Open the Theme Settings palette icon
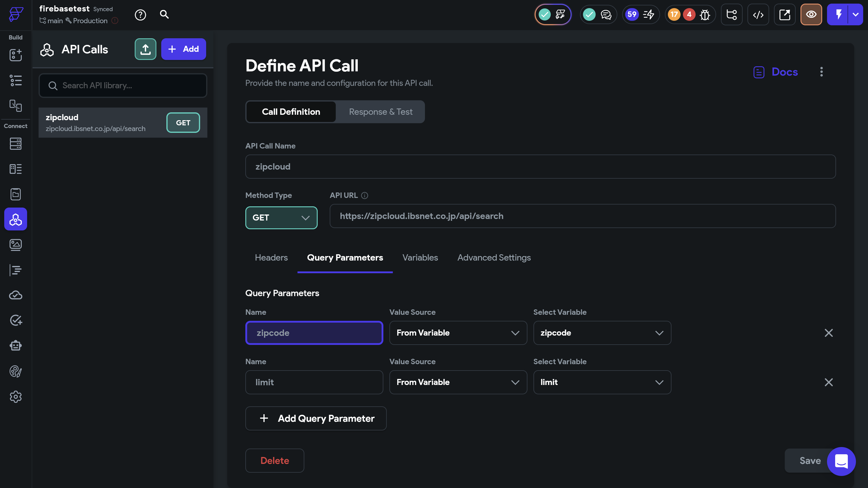Viewport: 868px width, 488px height. 15,371
